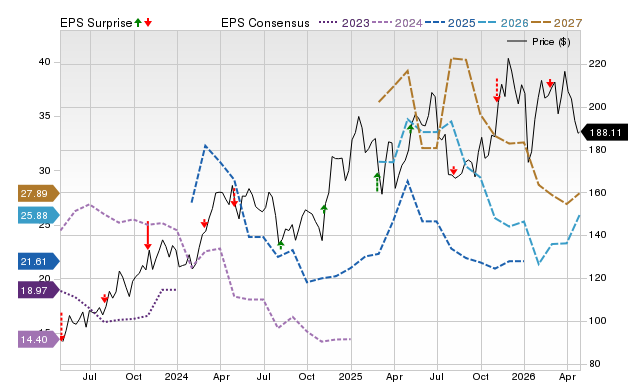Screen dimensions: 640x382
Task: Click the 2025 year label on the time axis
Action: coord(351,376)
